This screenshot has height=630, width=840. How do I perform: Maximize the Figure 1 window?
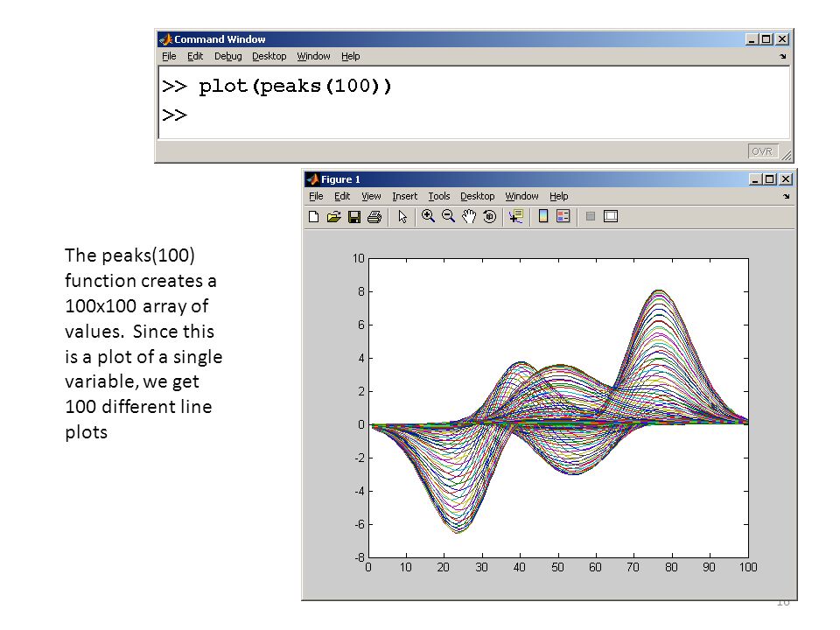(x=769, y=178)
